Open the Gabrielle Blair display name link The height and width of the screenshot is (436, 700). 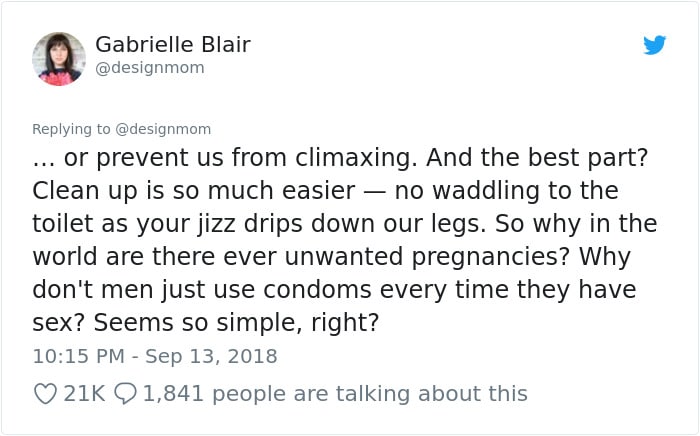coord(173,44)
